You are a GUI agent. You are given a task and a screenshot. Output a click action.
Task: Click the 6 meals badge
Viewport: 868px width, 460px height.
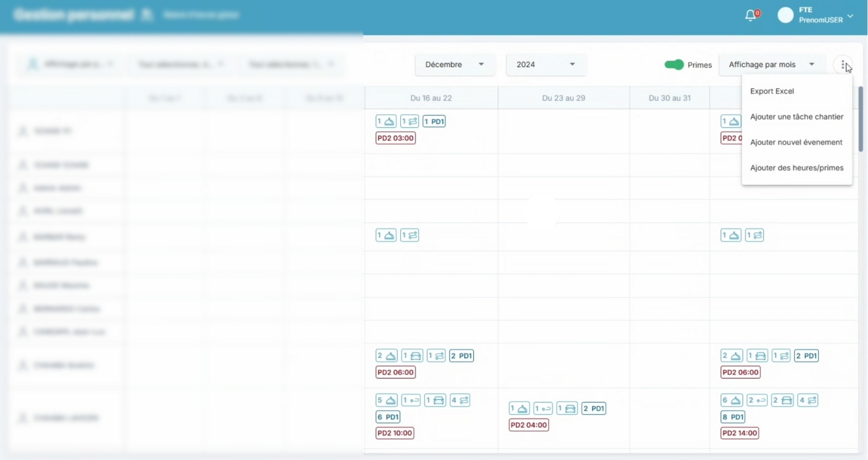[x=732, y=400]
